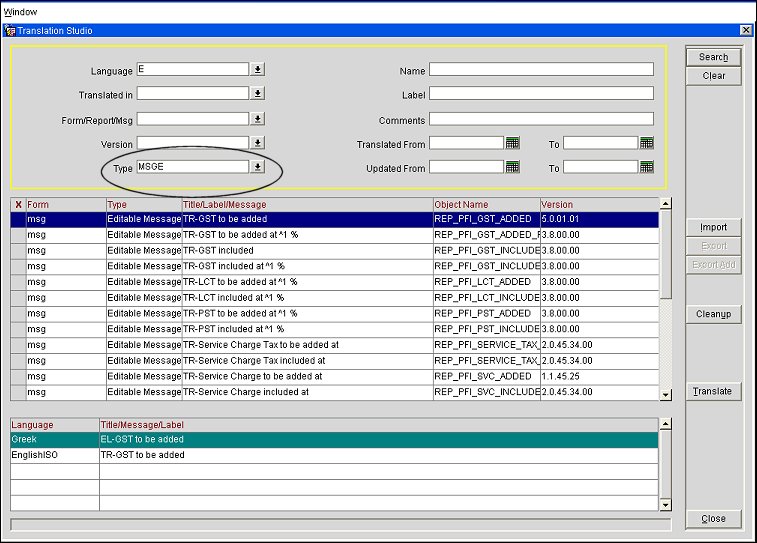Mark X cell of TR-GST included row
This screenshot has height=543, width=757.
tap(18, 250)
